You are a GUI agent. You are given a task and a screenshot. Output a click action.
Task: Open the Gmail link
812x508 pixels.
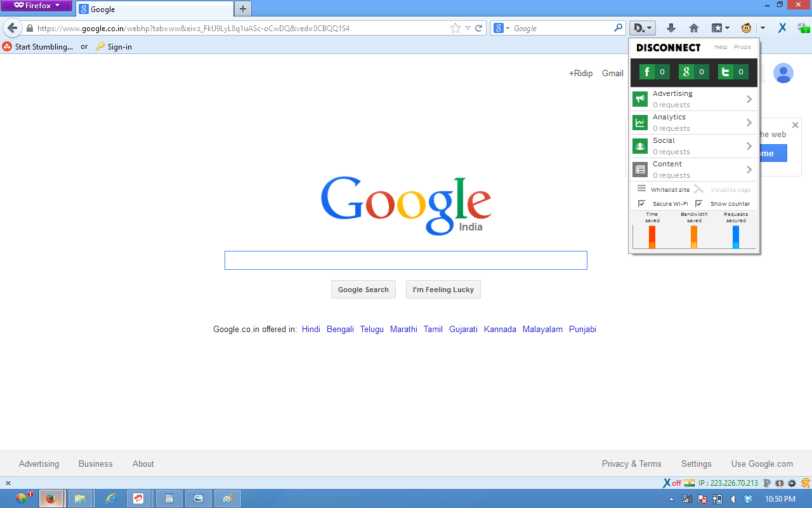pyautogui.click(x=613, y=73)
